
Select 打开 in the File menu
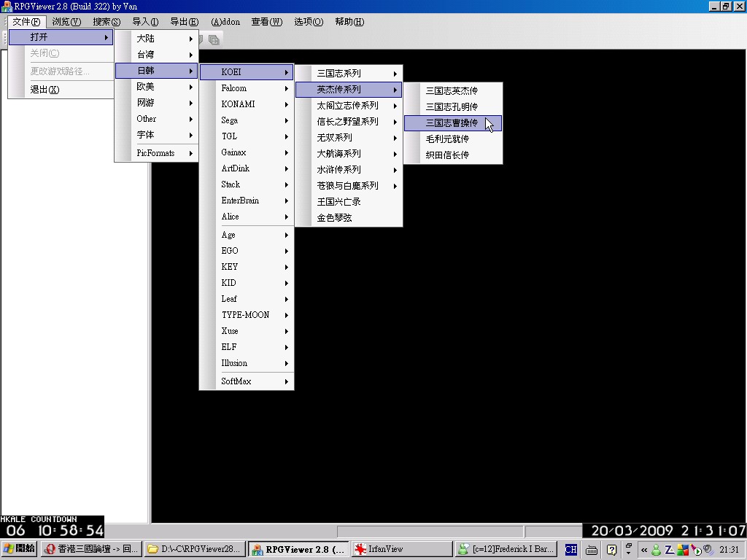pos(61,37)
